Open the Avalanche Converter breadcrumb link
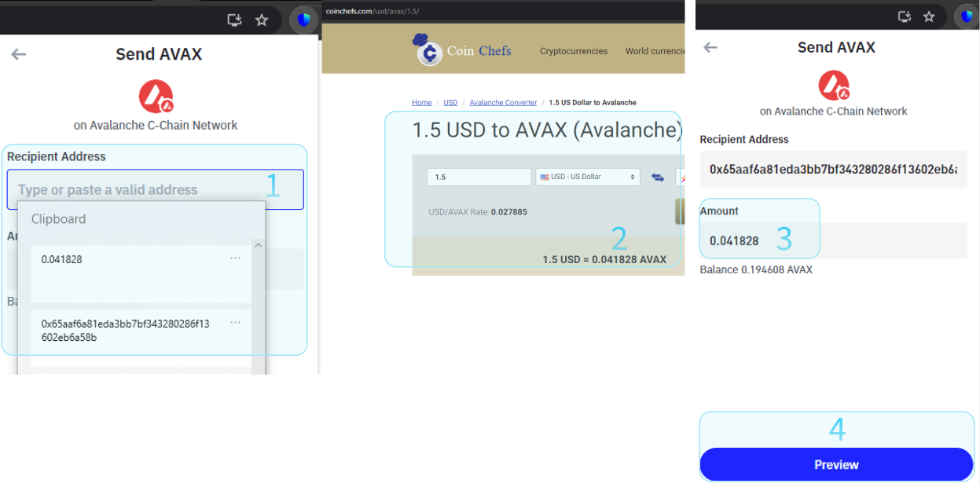The height and width of the screenshot is (487, 980). click(x=503, y=103)
